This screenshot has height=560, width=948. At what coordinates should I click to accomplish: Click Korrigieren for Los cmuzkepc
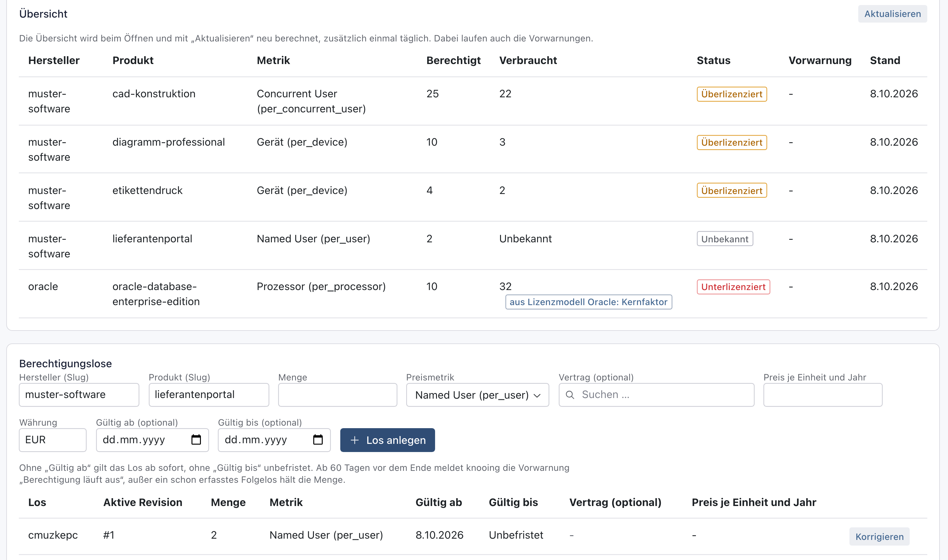pyautogui.click(x=879, y=536)
